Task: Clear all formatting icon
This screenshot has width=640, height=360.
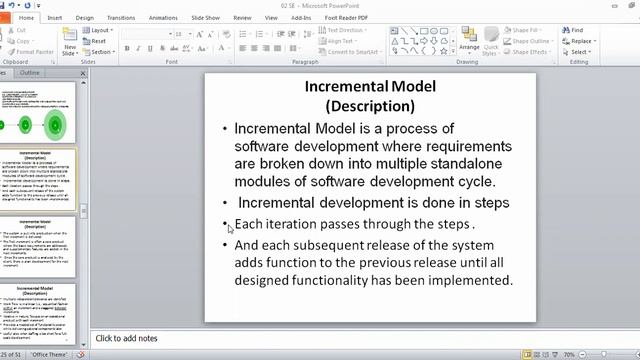Action: click(227, 35)
